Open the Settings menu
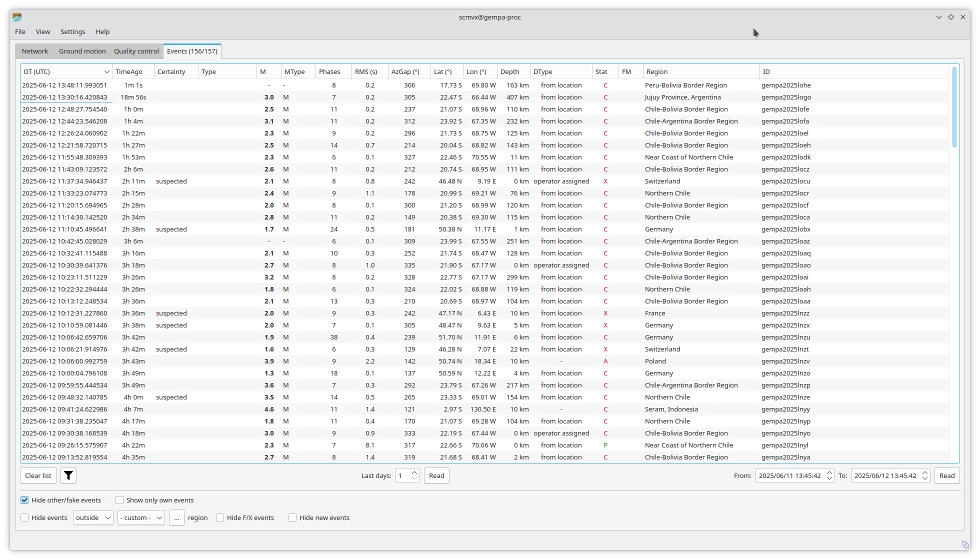 (x=72, y=31)
